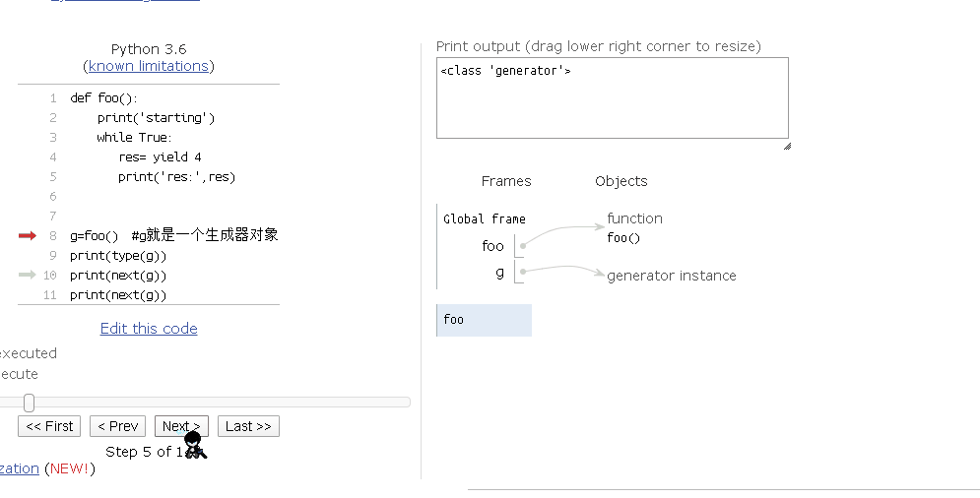The width and height of the screenshot is (980, 498).
Task: Jump to the last execution step
Action: (x=248, y=426)
